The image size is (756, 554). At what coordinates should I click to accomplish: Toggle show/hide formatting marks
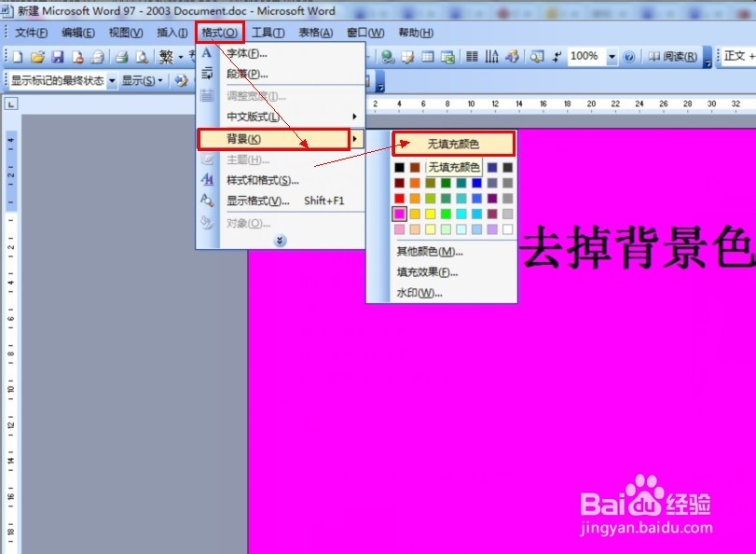pyautogui.click(x=556, y=56)
